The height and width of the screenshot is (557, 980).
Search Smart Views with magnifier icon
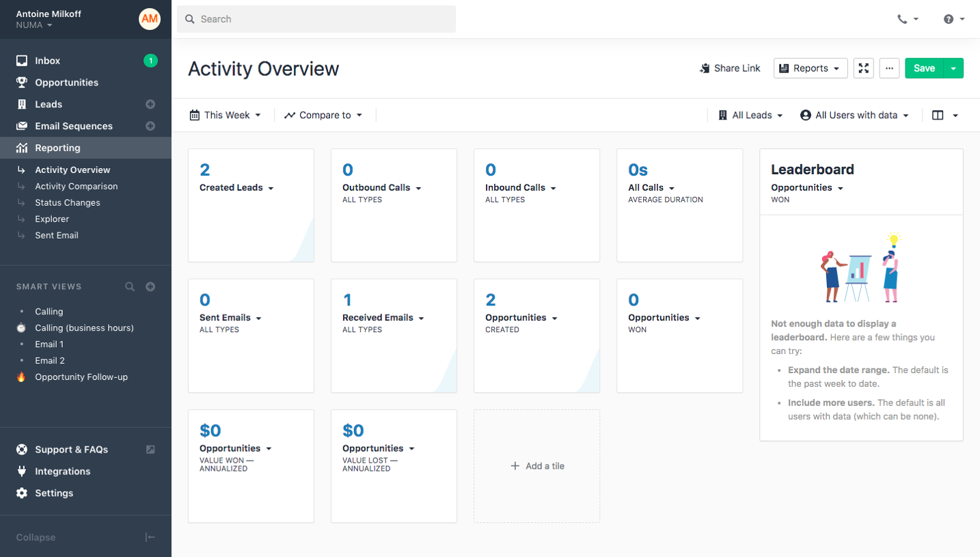(130, 287)
